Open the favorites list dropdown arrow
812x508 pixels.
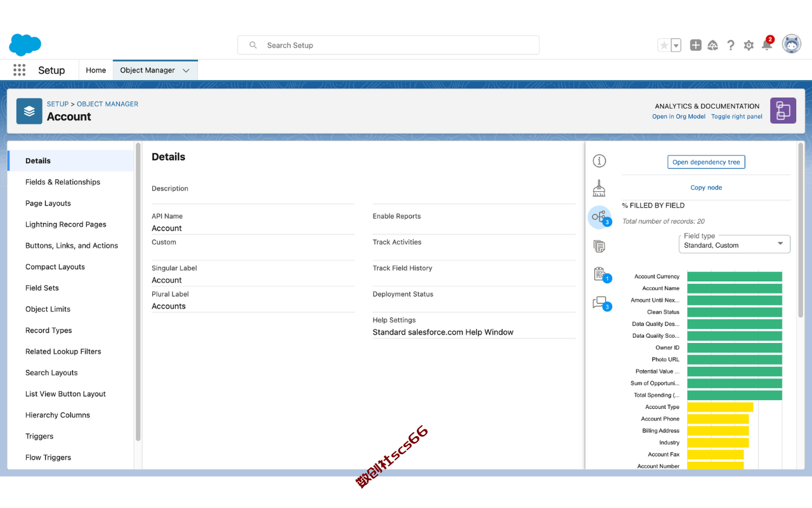(676, 45)
